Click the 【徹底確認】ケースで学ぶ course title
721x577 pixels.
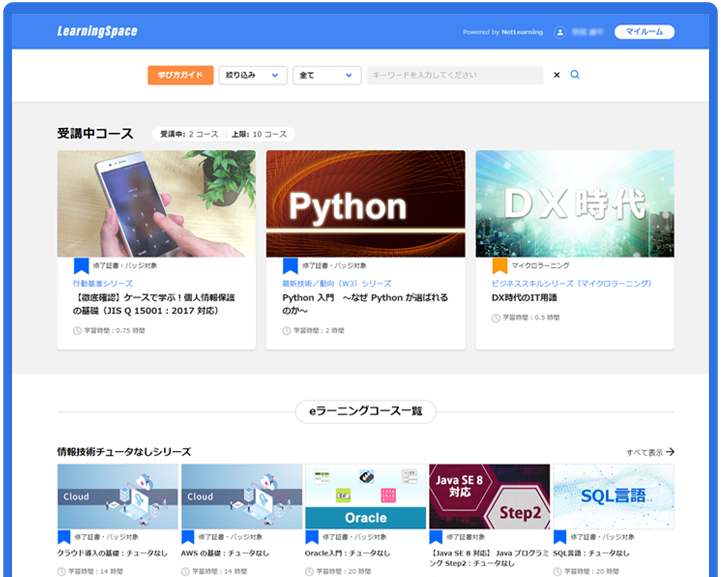pyautogui.click(x=154, y=304)
